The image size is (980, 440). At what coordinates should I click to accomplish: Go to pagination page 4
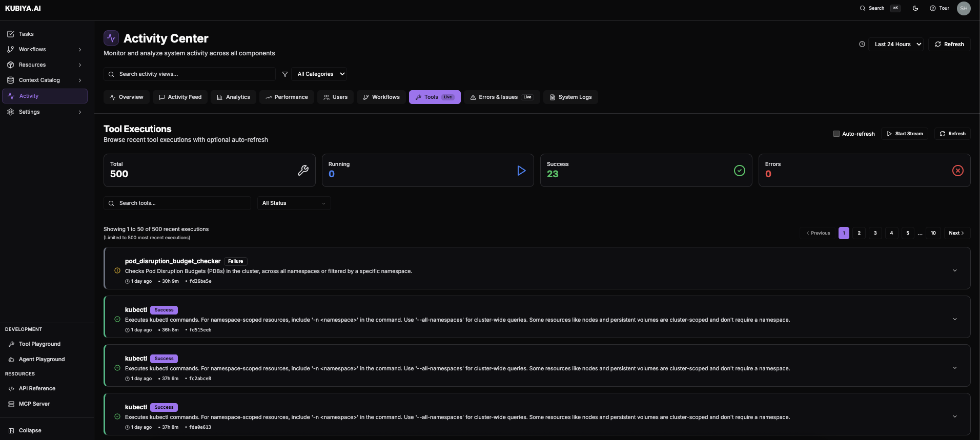(x=891, y=233)
